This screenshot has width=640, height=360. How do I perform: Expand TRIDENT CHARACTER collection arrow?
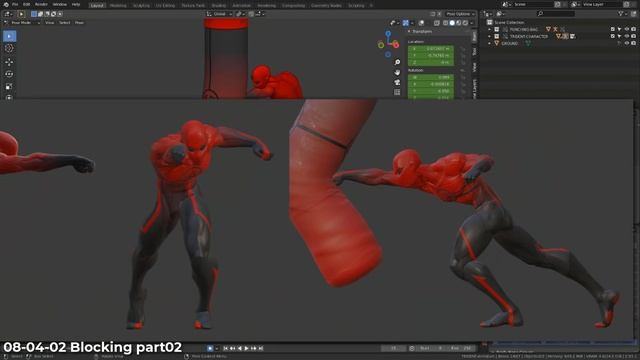pos(489,36)
